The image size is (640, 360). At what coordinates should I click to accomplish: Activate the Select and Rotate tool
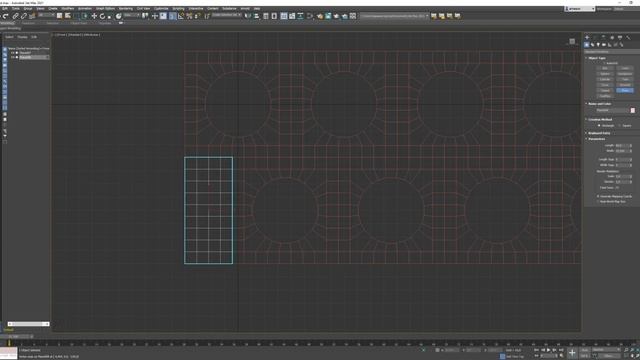102,16
